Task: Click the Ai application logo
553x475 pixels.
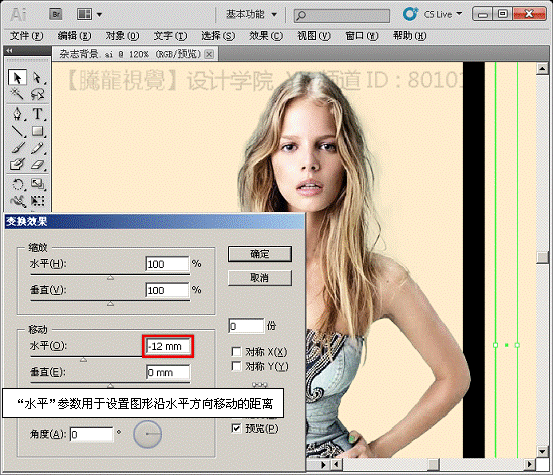Action: pos(18,14)
